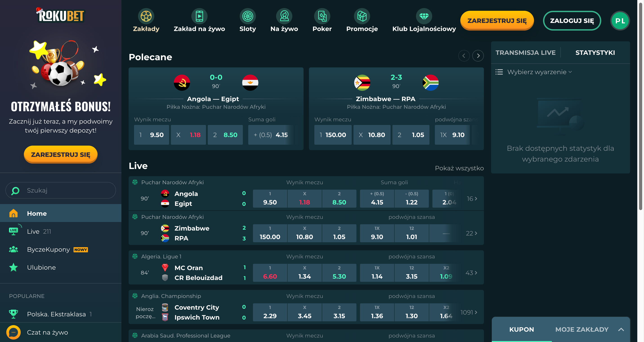Viewport: 644px width, 342px height.
Task: Select - (0.5) 1.22 in Live Angola row
Action: pyautogui.click(x=411, y=199)
